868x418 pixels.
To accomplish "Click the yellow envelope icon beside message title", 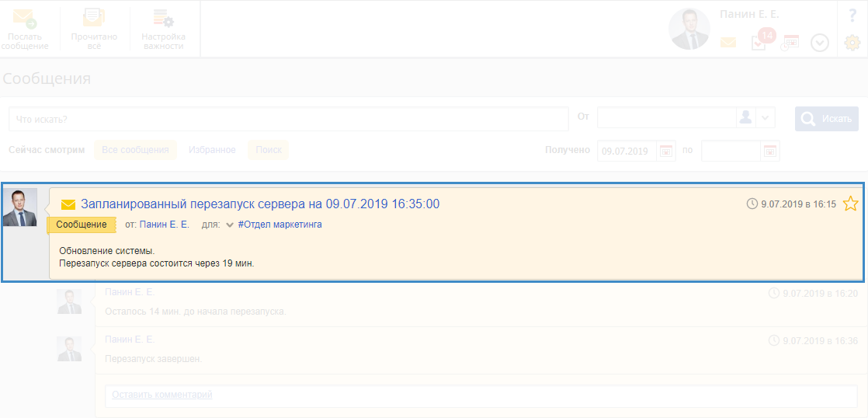I will (68, 204).
